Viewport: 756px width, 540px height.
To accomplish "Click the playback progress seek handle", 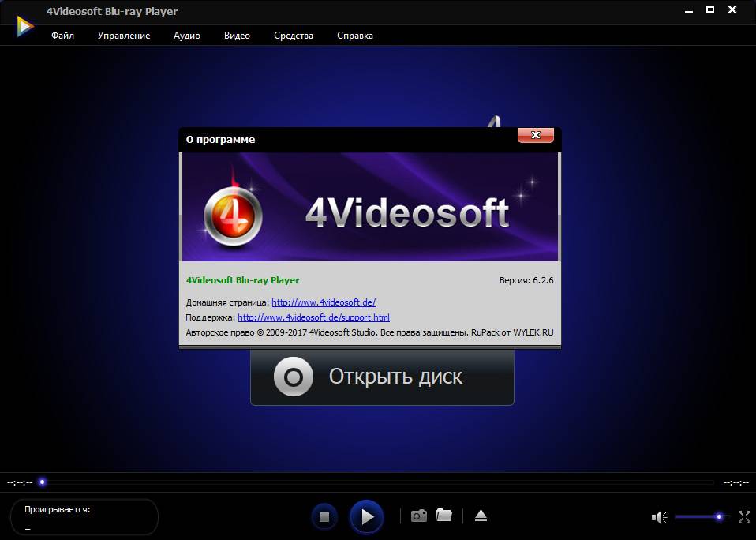I will [x=43, y=482].
